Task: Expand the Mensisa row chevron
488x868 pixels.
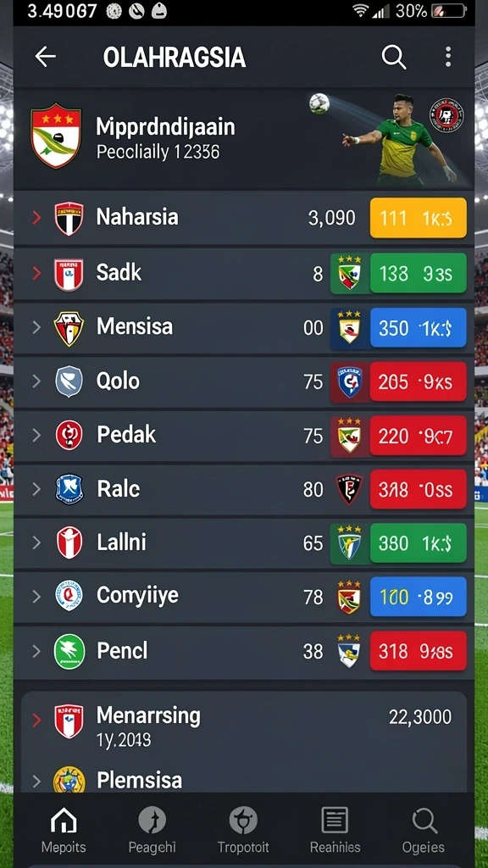Action: 36,327
